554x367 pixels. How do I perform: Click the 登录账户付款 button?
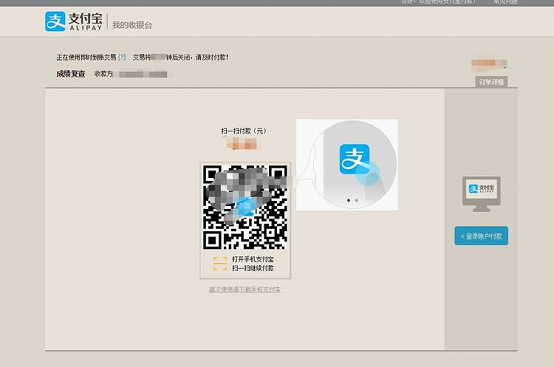[x=481, y=236]
